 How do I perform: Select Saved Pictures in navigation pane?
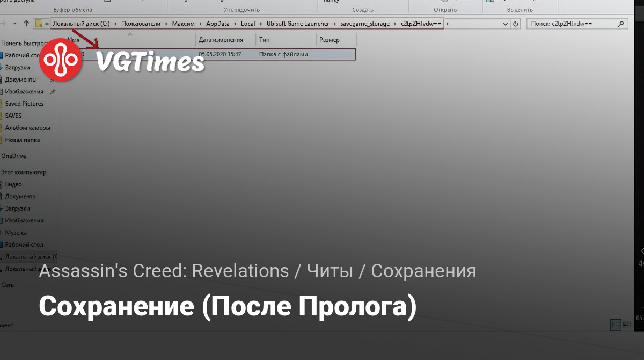(x=24, y=104)
